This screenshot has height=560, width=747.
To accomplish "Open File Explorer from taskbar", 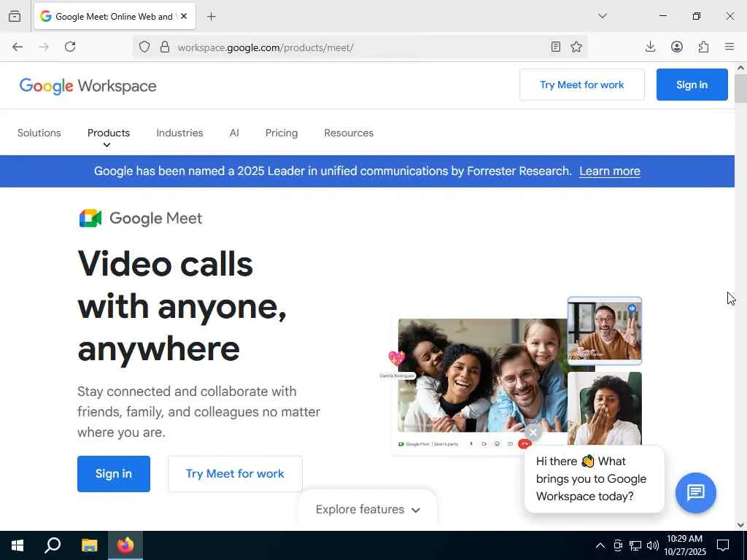I will click(89, 545).
